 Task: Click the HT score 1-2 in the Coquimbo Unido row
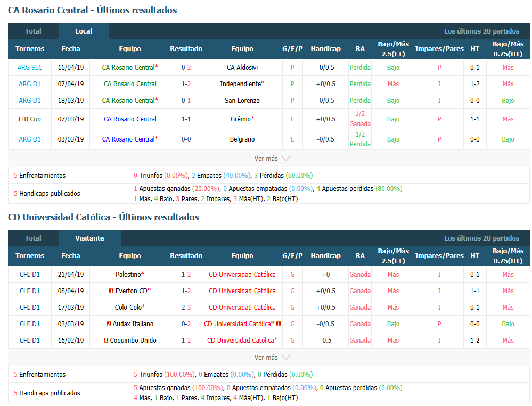(x=475, y=341)
